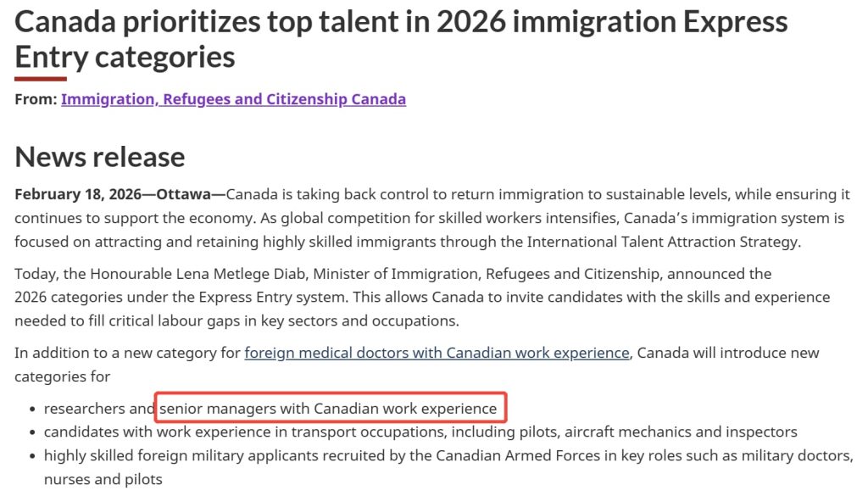868x496 pixels.
Task: Open Immigration, Refugees and Citizenship Canada link
Action: point(233,99)
